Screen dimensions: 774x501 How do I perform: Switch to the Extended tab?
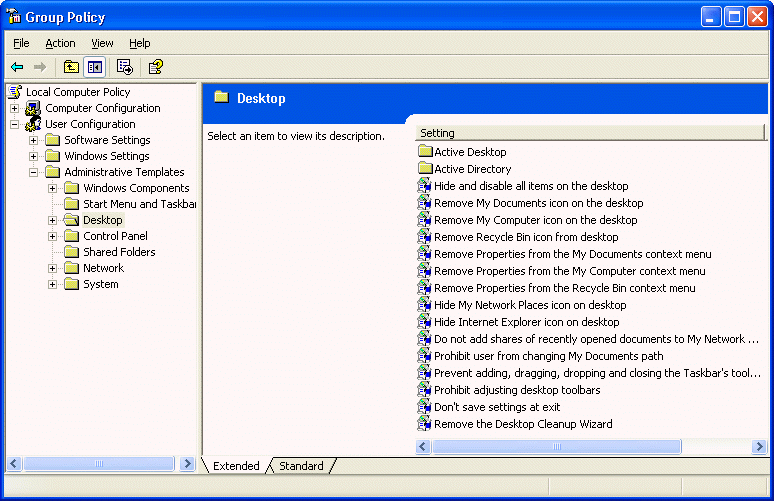pyautogui.click(x=236, y=466)
